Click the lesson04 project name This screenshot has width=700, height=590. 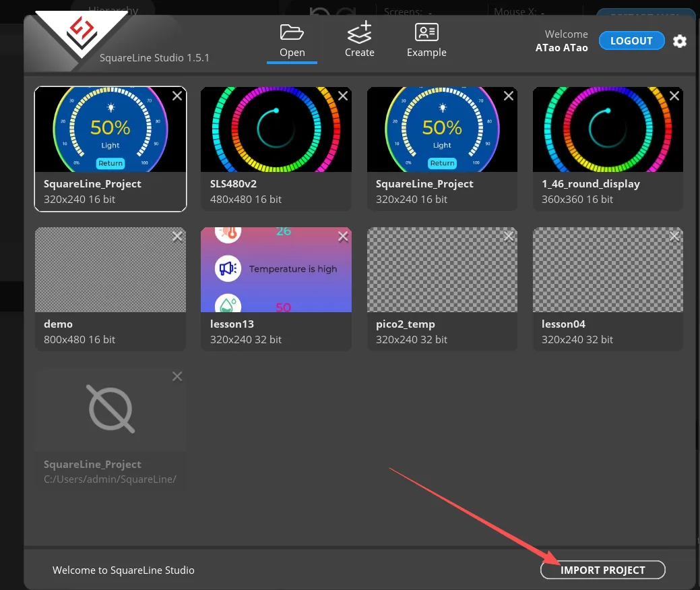pos(563,324)
